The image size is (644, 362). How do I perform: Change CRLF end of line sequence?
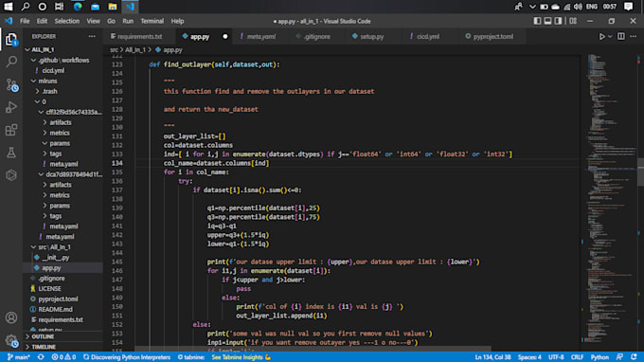pos(577,357)
